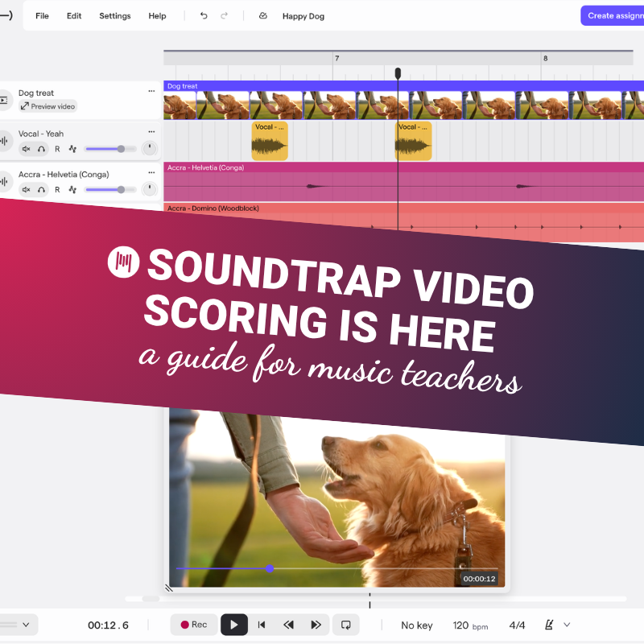Click the rewind button
This screenshot has width=644, height=644.
point(289,625)
